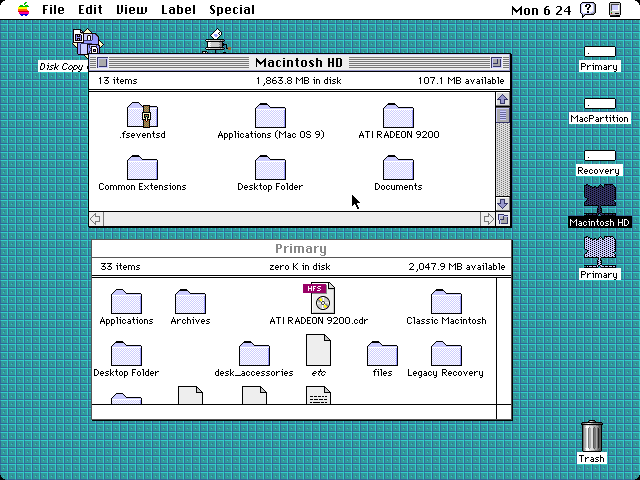Image resolution: width=640 pixels, height=480 pixels.
Task: Open the Apple menu
Action: click(x=24, y=9)
